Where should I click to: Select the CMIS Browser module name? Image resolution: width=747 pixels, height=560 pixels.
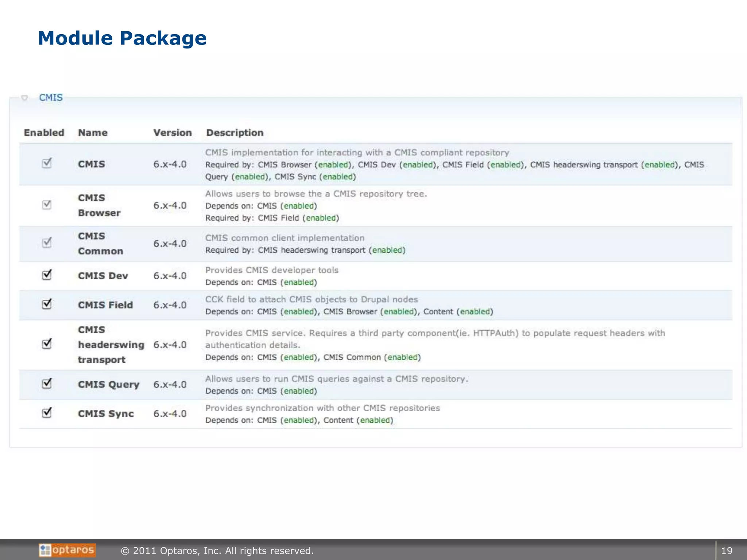click(99, 205)
